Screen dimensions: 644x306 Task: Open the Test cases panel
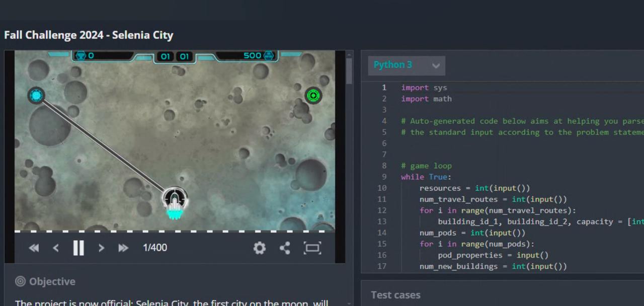coord(395,295)
